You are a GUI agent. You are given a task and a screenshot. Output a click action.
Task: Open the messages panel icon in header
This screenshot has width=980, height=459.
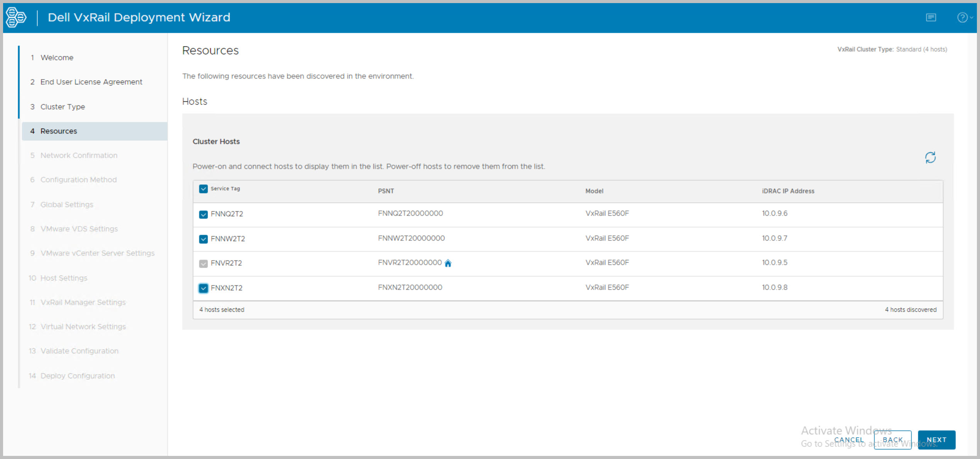tap(931, 17)
